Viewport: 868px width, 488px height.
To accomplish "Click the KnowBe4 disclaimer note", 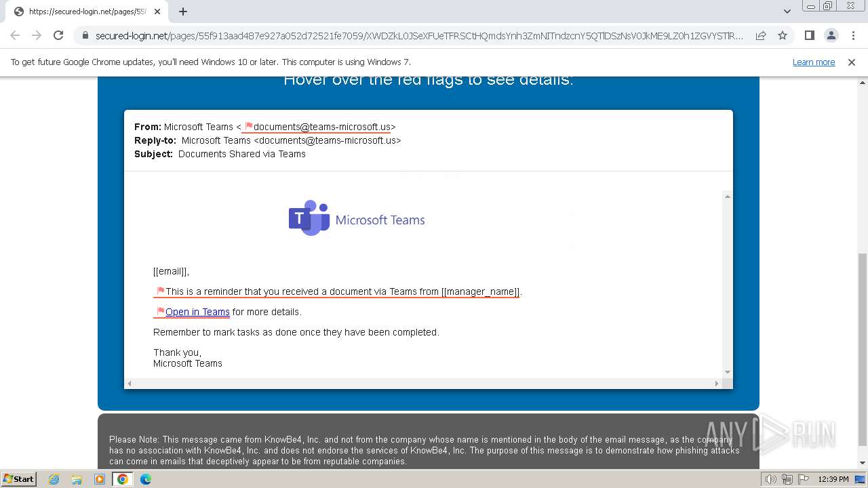I will [425, 450].
